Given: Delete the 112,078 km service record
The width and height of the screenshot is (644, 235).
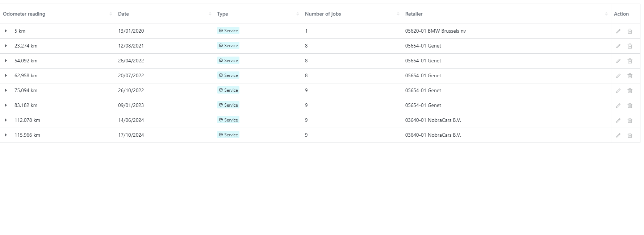Looking at the screenshot, I should (x=630, y=120).
